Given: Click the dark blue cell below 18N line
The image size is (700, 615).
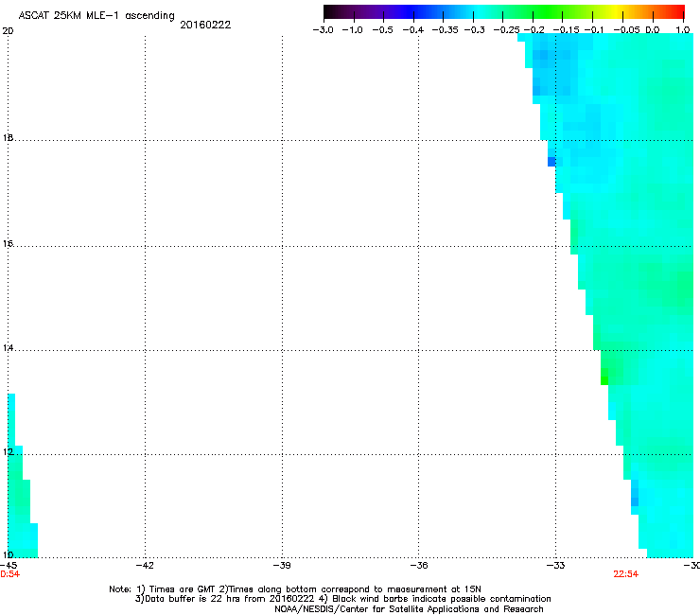Looking at the screenshot, I should tap(551, 162).
